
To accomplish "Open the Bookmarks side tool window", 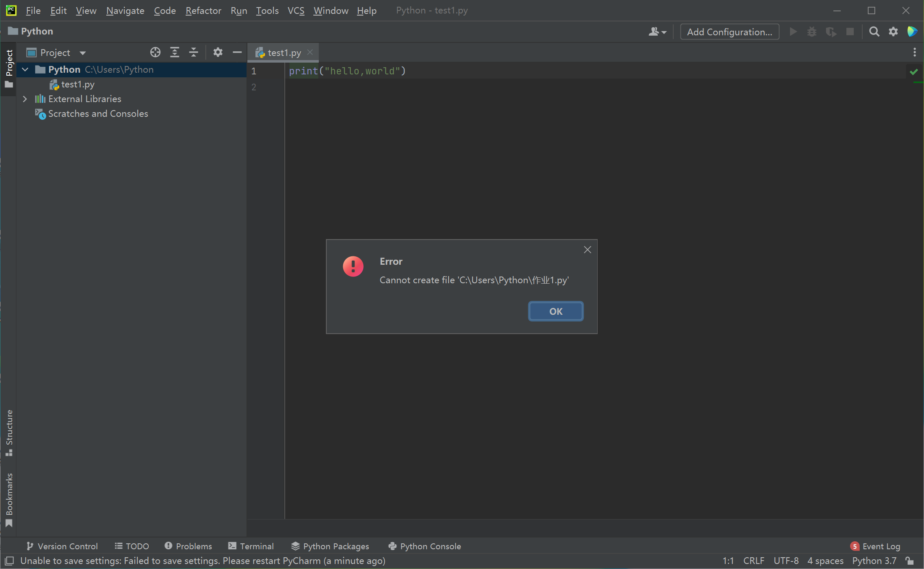I will pyautogui.click(x=9, y=500).
